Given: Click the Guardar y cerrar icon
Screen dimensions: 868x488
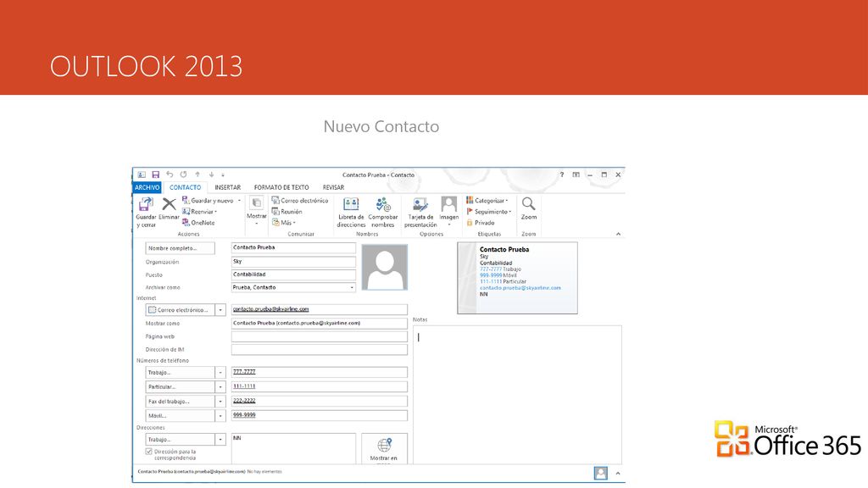Looking at the screenshot, I should pyautogui.click(x=146, y=204).
